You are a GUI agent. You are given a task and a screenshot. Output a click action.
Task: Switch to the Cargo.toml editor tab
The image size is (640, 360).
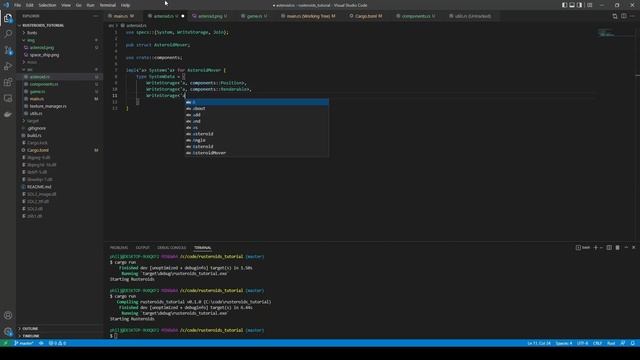tap(366, 16)
